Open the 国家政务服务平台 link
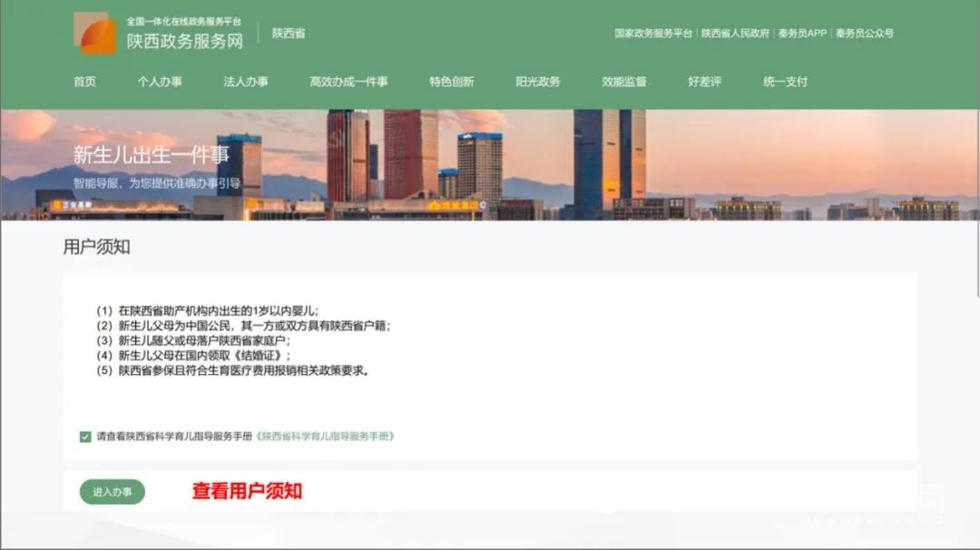Screen dimensions: 980x550 point(653,33)
